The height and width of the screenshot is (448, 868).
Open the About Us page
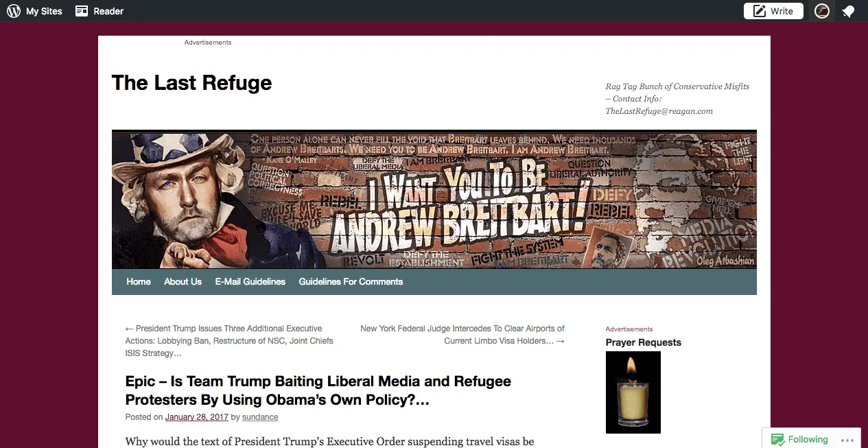point(183,281)
